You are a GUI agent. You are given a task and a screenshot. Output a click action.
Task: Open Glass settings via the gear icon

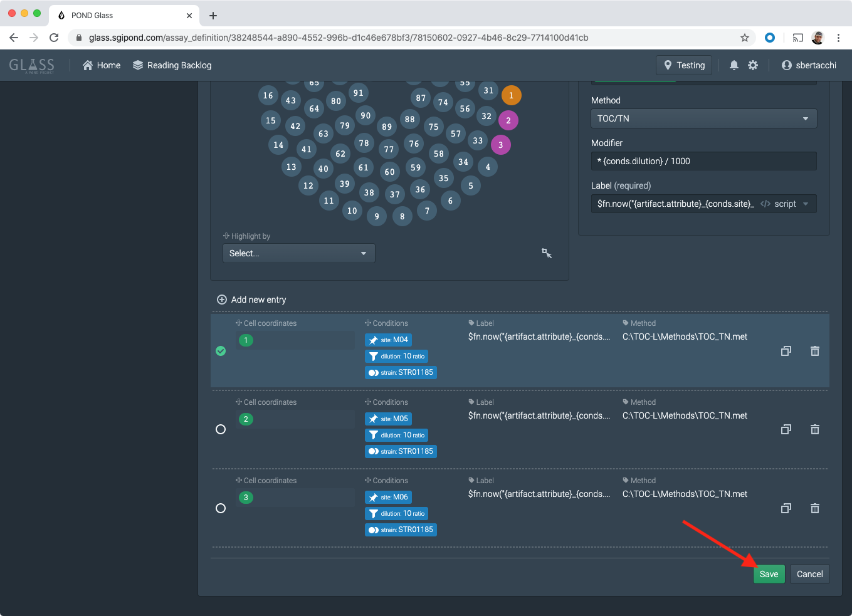pyautogui.click(x=753, y=65)
